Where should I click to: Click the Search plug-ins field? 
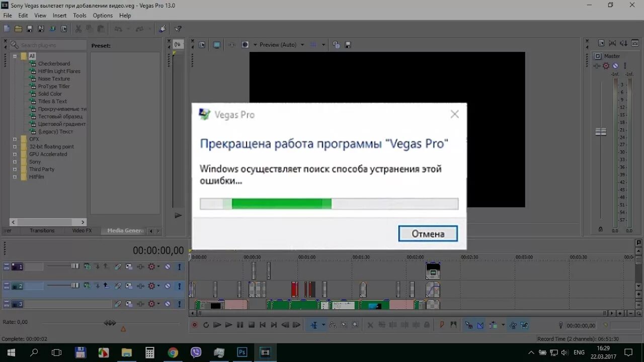pos(48,45)
